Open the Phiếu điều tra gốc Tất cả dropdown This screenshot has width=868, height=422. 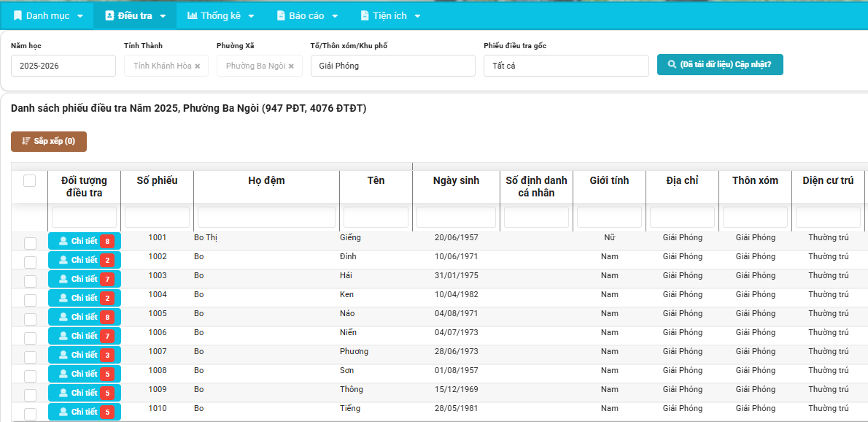(566, 66)
